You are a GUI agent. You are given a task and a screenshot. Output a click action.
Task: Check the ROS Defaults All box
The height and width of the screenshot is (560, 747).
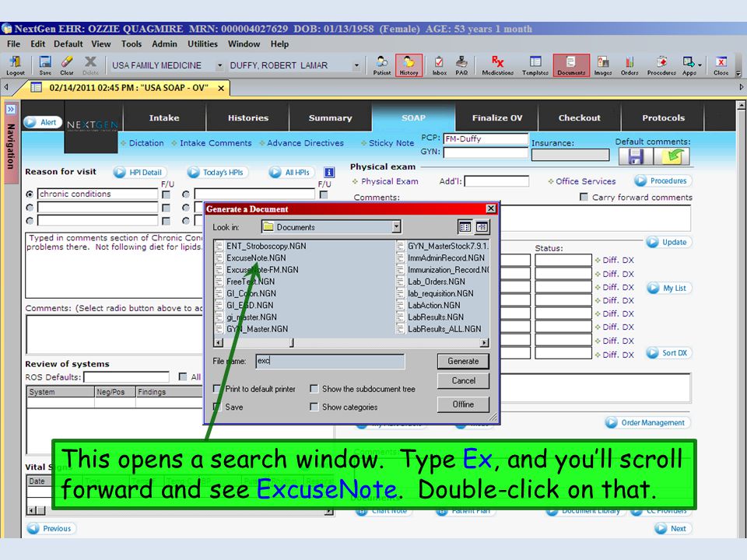point(182,376)
